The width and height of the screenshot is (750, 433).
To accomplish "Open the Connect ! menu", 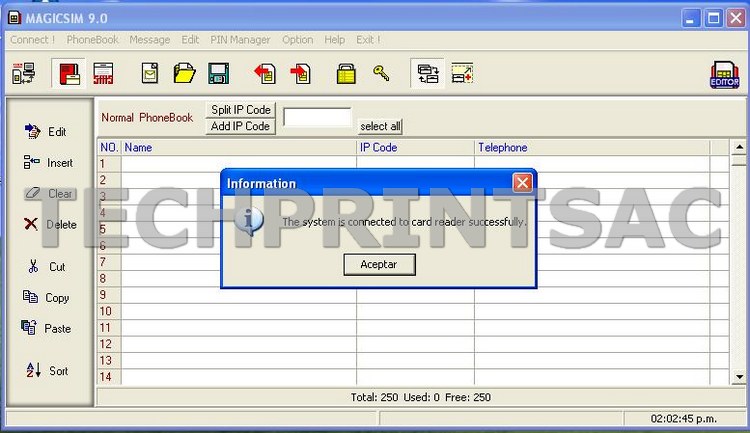I will [33, 40].
